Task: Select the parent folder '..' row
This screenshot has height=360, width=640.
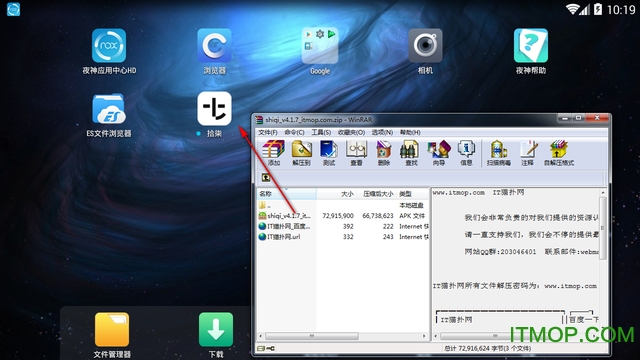Action: pos(343,205)
